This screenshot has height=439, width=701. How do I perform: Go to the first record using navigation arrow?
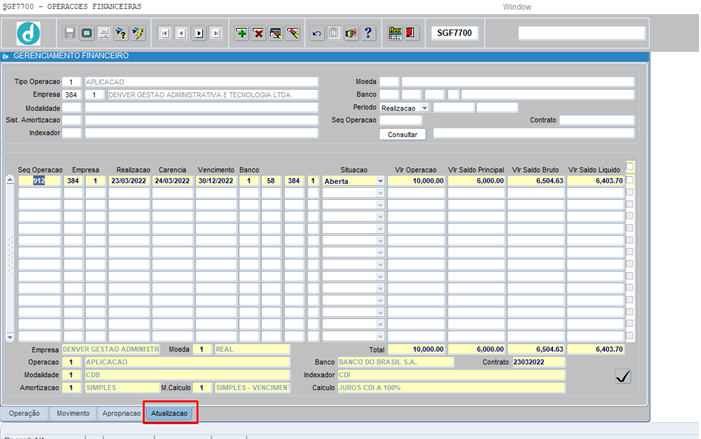[x=165, y=33]
